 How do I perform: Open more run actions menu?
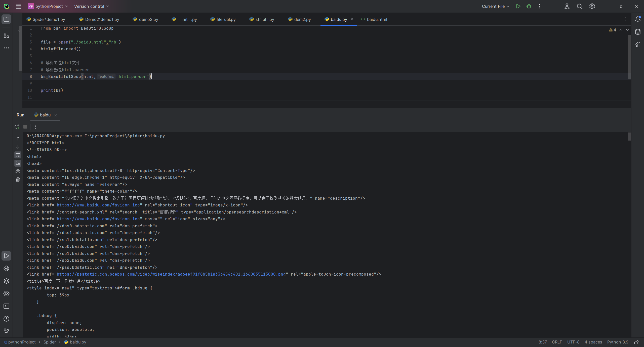tap(540, 6)
